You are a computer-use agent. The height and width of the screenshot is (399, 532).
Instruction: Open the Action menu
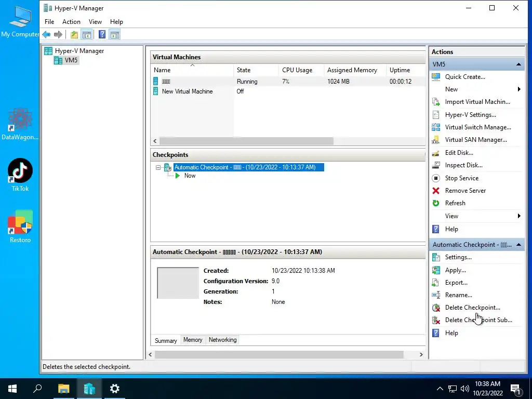[71, 22]
